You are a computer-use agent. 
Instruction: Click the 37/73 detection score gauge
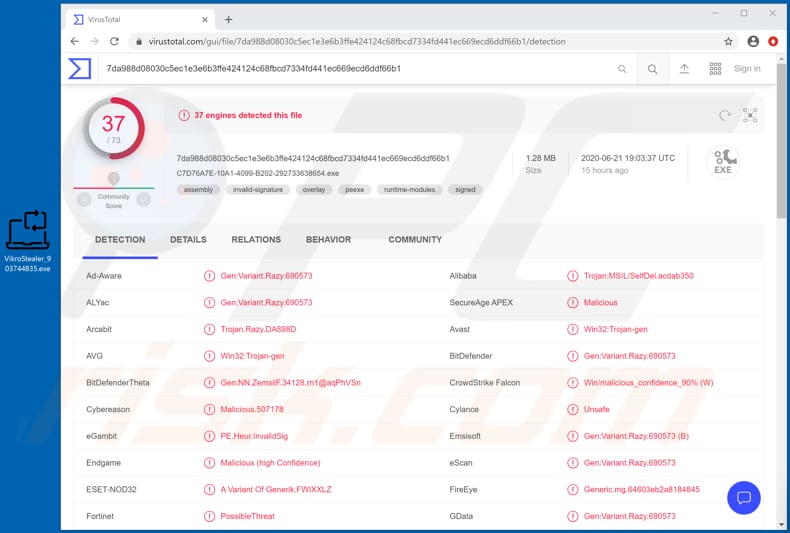pyautogui.click(x=114, y=128)
